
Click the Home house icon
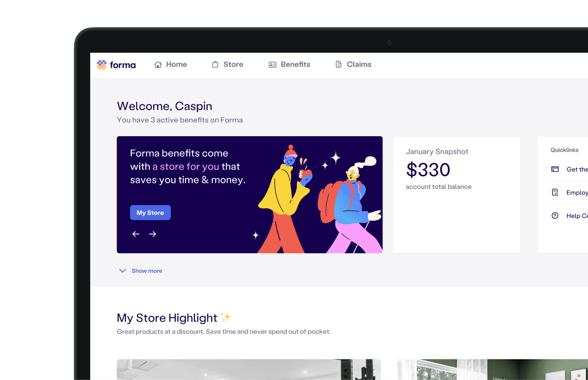pyautogui.click(x=158, y=65)
